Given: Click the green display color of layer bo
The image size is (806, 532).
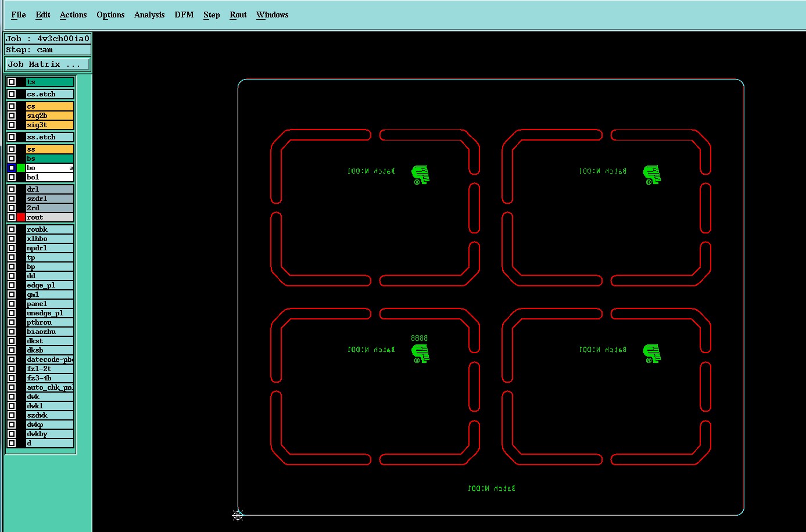Looking at the screenshot, I should click(21, 168).
